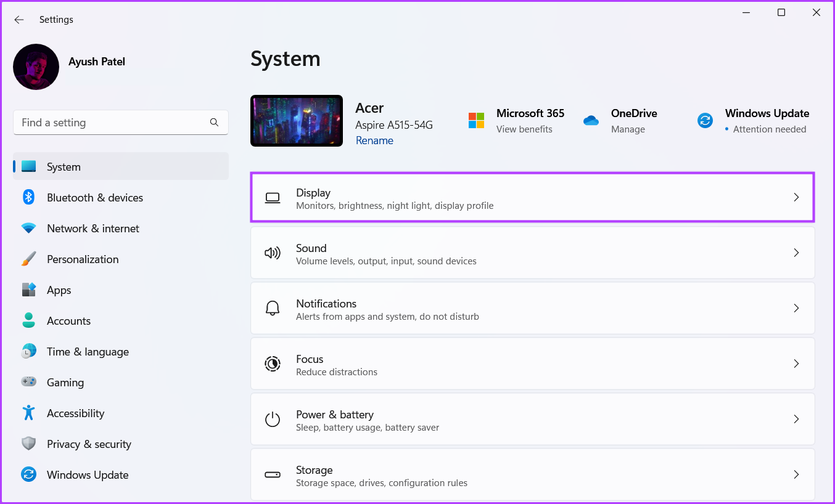Click the Ayush Patel profile picture
The width and height of the screenshot is (835, 504).
(36, 67)
